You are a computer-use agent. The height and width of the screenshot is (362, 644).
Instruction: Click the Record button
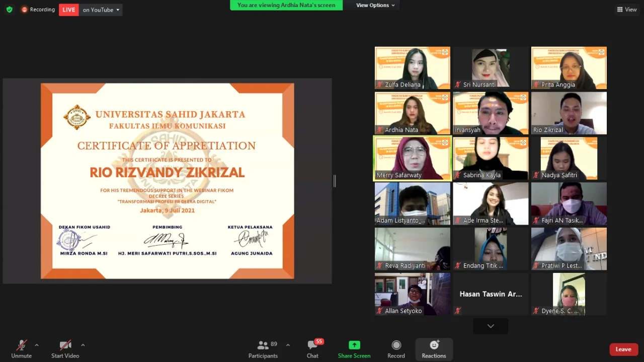pyautogui.click(x=396, y=349)
